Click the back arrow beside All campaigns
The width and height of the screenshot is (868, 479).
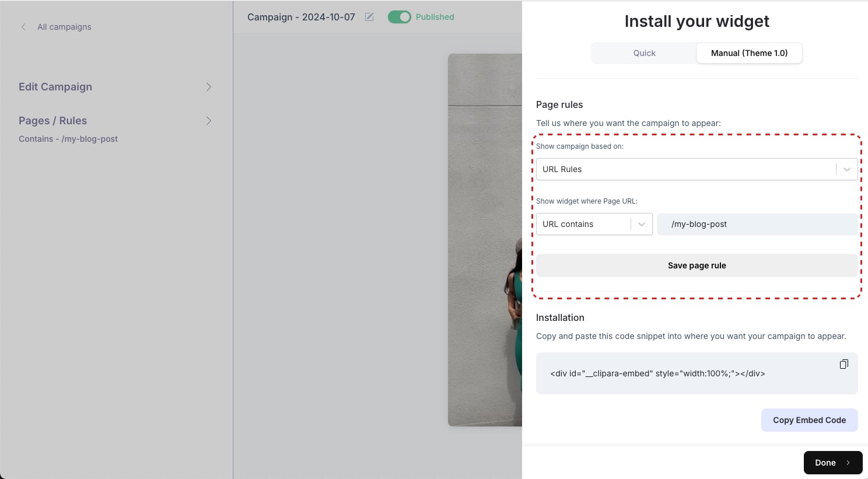click(23, 27)
